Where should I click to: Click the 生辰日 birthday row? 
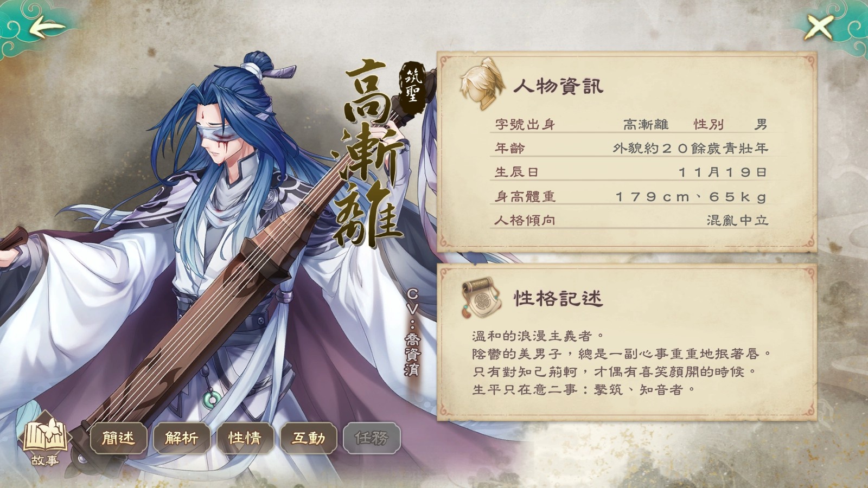click(x=631, y=172)
